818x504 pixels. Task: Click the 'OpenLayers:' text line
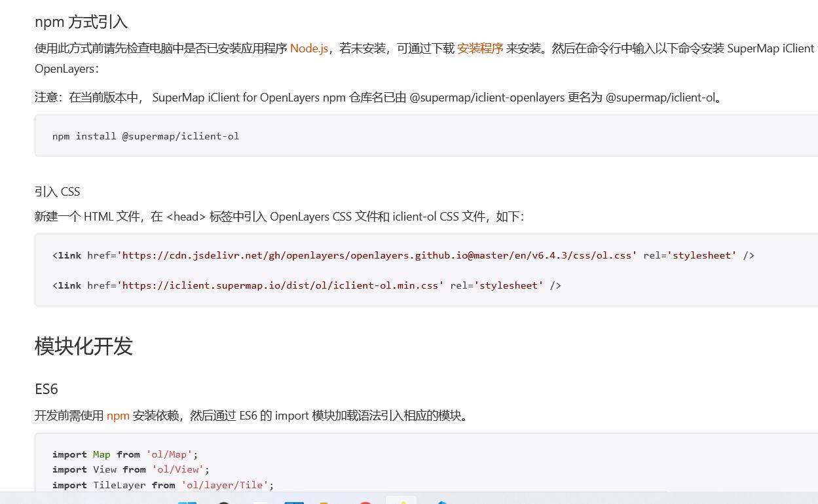pyautogui.click(x=67, y=69)
